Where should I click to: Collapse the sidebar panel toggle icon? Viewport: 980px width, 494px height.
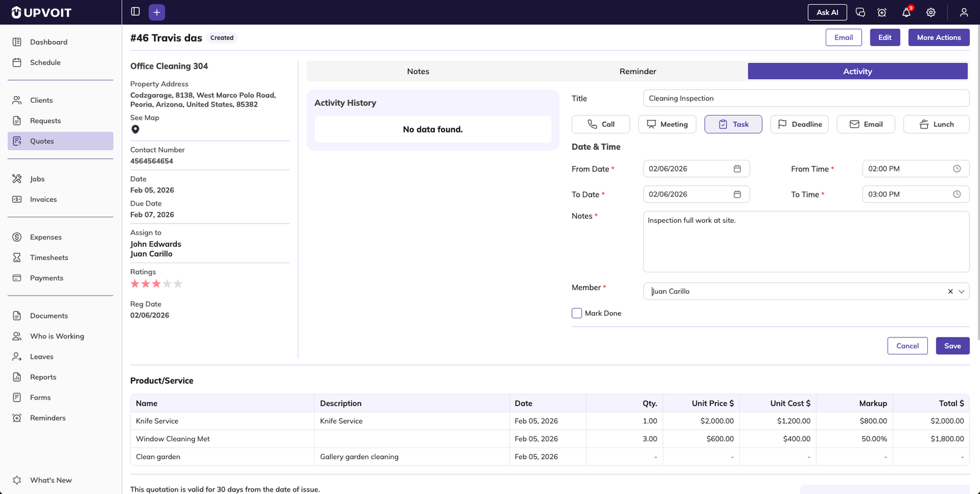(135, 12)
